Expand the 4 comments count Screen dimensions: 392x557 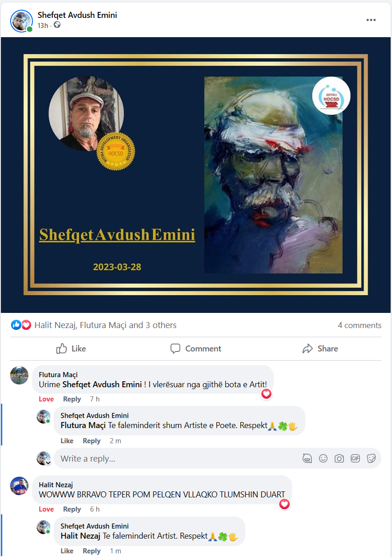(x=359, y=325)
